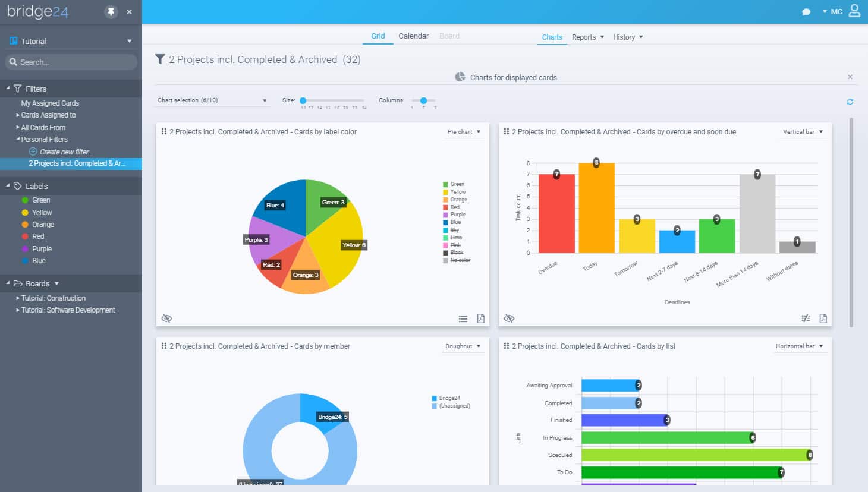This screenshot has width=868, height=492.
Task: Hide the Cards by label color chart
Action: (167, 318)
